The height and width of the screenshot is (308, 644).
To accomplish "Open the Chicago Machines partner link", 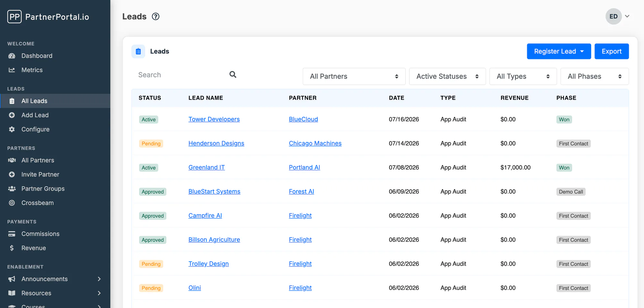I will coord(315,144).
